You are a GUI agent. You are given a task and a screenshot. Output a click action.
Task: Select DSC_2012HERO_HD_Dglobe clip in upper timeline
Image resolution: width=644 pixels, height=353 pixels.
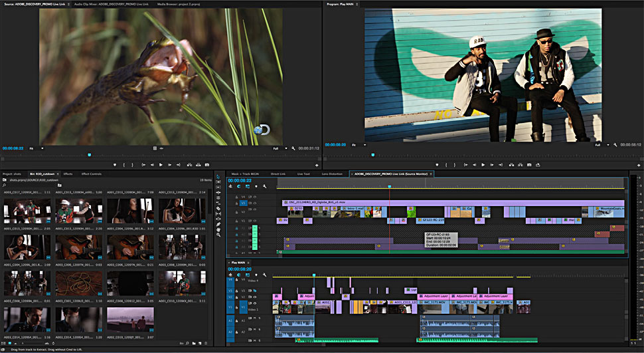coord(453,202)
